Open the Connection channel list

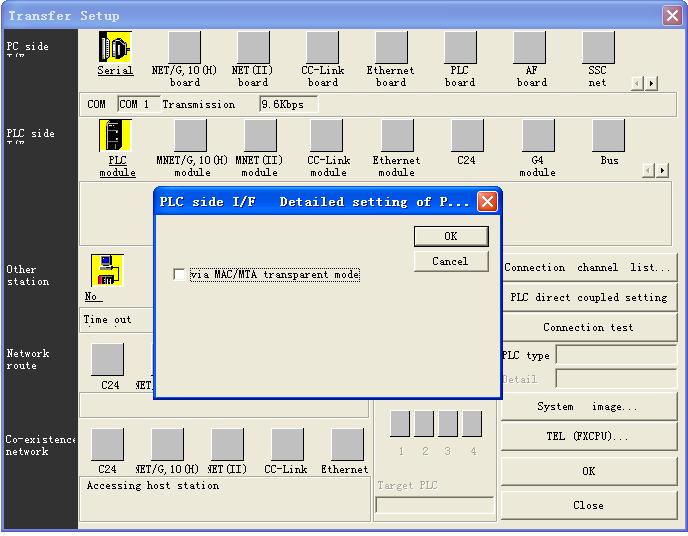[x=587, y=267]
